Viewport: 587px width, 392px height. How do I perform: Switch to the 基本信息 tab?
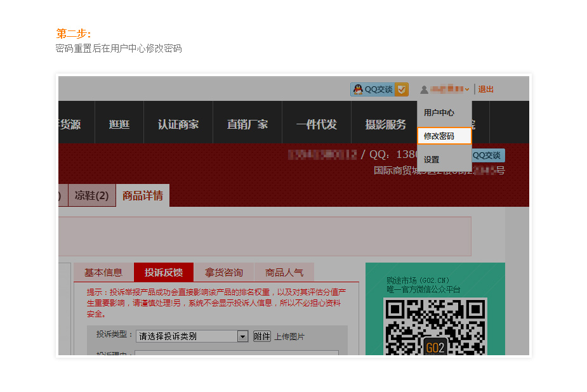[x=103, y=273]
